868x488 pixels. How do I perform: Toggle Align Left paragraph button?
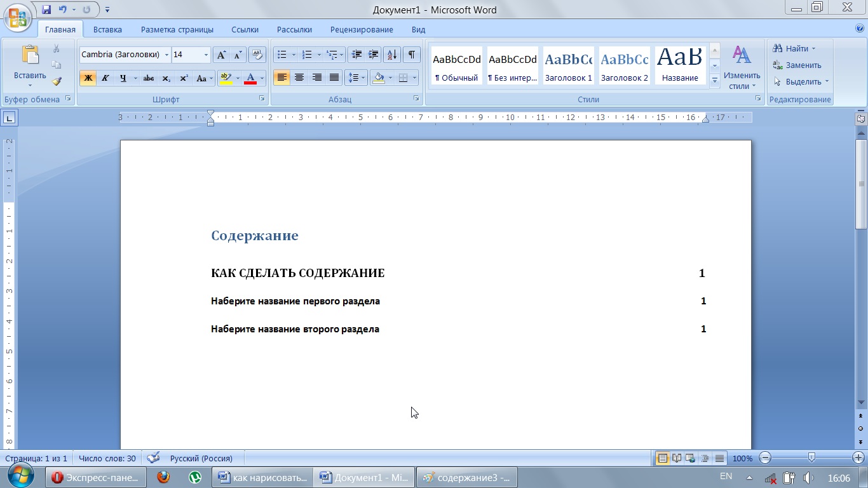(x=281, y=78)
